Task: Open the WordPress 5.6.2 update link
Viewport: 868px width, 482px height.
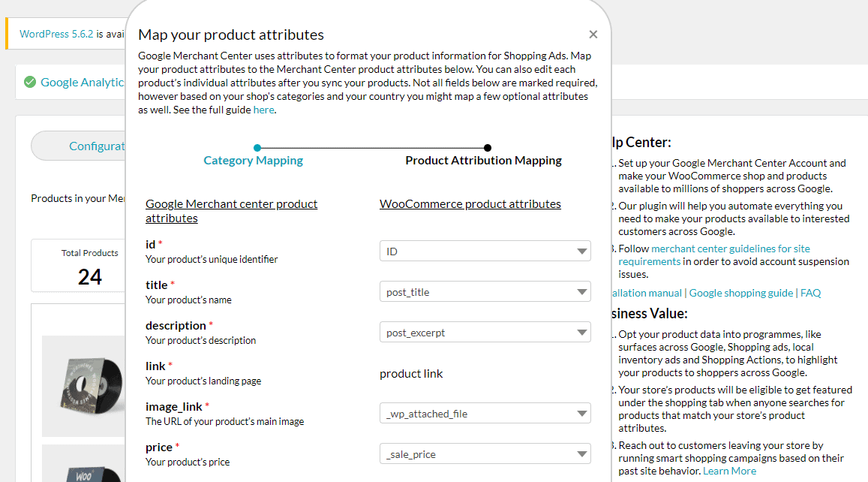Action: tap(56, 34)
